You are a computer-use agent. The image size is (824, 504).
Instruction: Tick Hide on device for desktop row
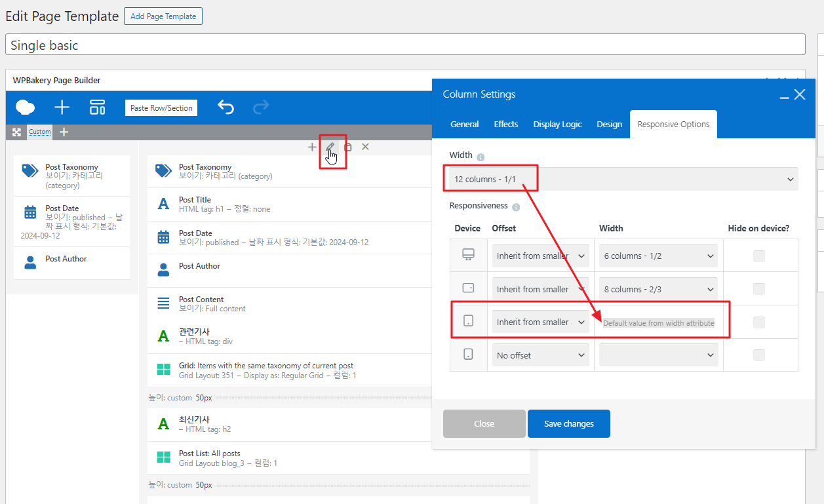758,256
